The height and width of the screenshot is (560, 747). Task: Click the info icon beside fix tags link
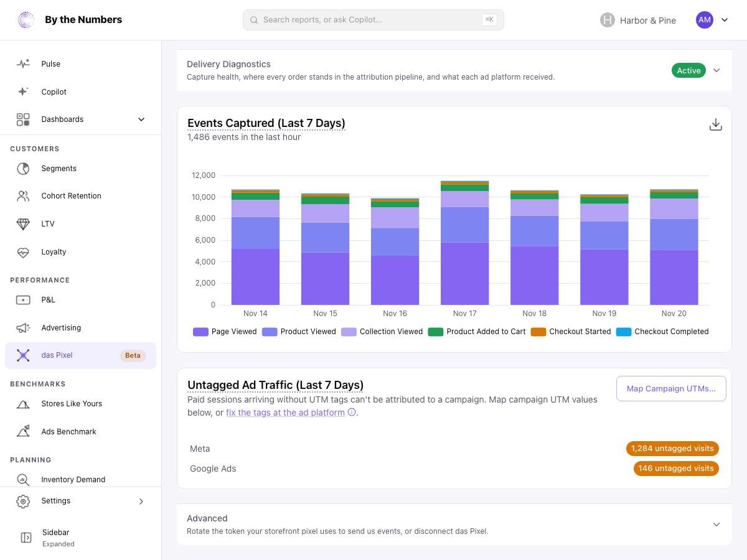click(352, 412)
